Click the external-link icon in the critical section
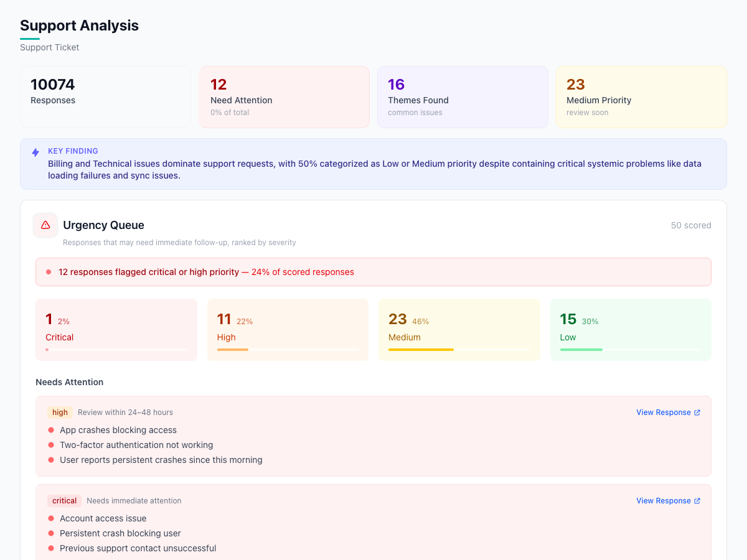 coord(696,500)
